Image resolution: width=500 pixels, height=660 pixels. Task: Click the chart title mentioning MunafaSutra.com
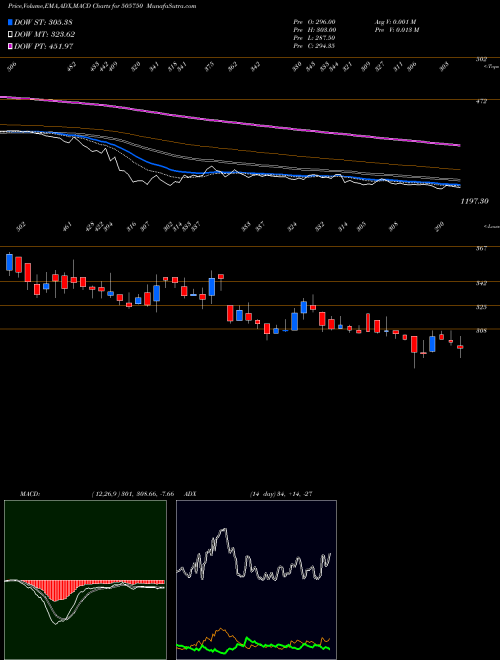pos(102,6)
